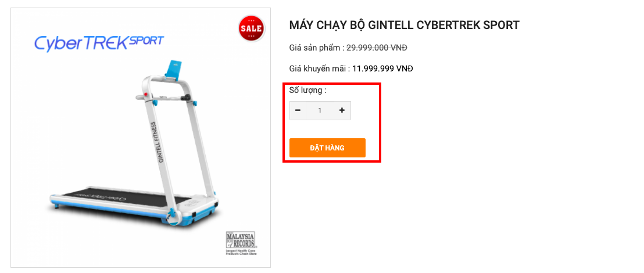Select the quantity number field
This screenshot has width=644, height=273.
(x=320, y=110)
